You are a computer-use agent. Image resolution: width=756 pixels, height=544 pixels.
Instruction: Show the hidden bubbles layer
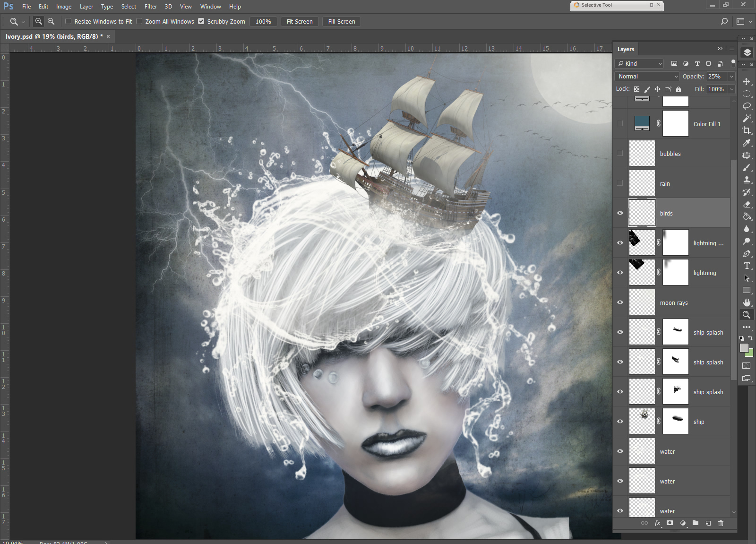pyautogui.click(x=620, y=154)
